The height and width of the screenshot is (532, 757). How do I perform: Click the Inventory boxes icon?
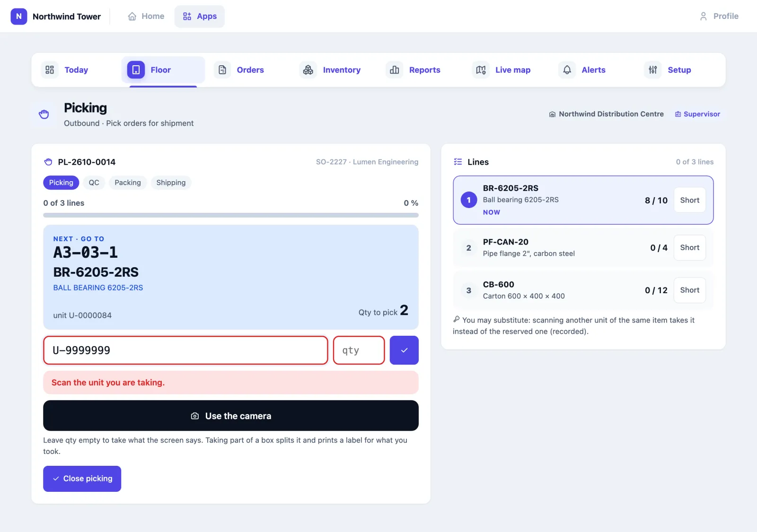(308, 70)
